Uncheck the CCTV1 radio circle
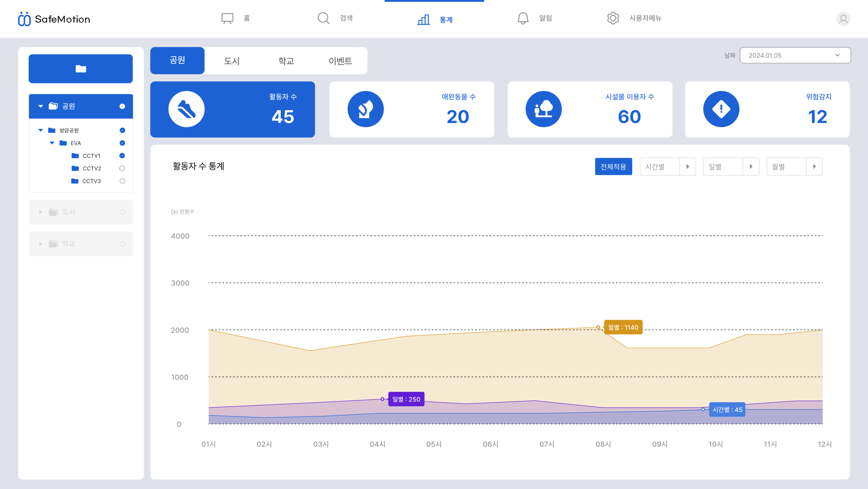 tap(122, 156)
